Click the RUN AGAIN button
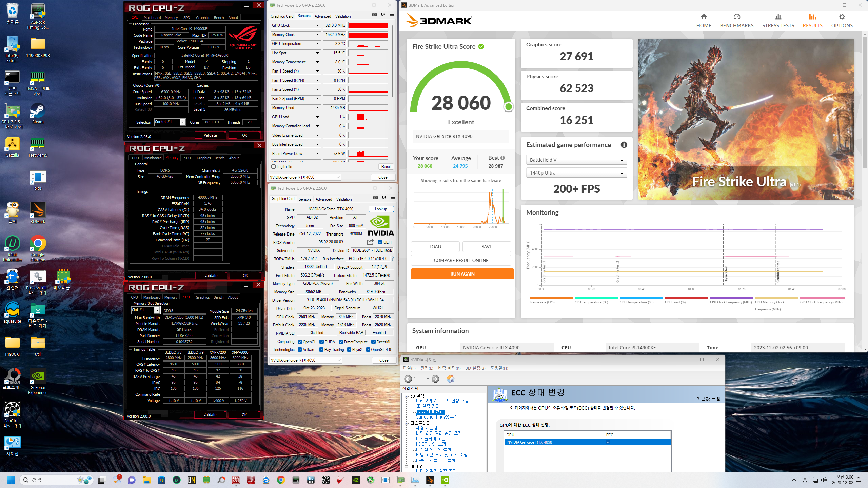868x488 pixels. pos(462,274)
